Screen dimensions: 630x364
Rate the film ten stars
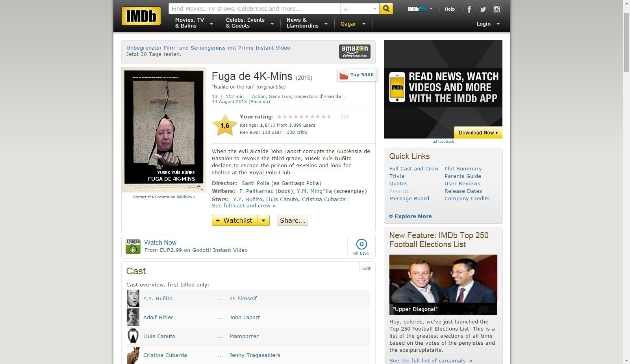coord(329,116)
